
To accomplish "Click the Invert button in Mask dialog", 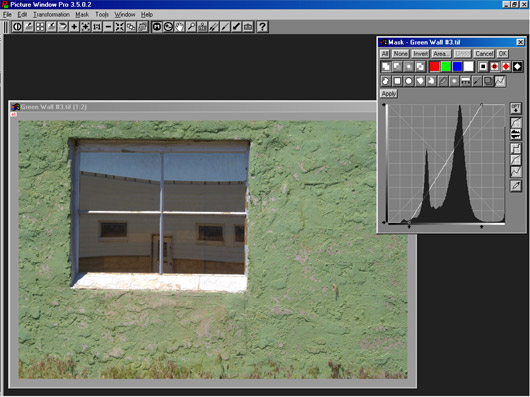I will [x=420, y=54].
